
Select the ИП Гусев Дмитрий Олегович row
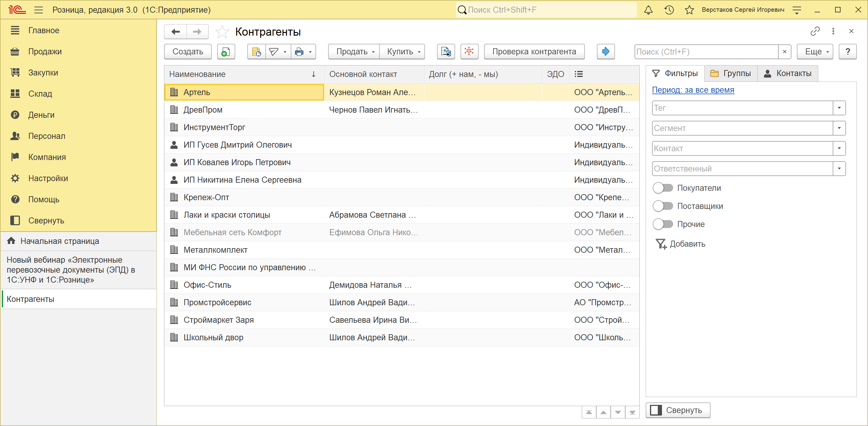pyautogui.click(x=402, y=145)
